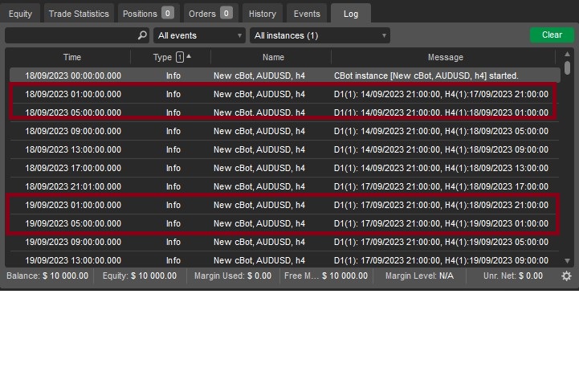
Task: Open the All events filter dropdown
Action: 199,35
